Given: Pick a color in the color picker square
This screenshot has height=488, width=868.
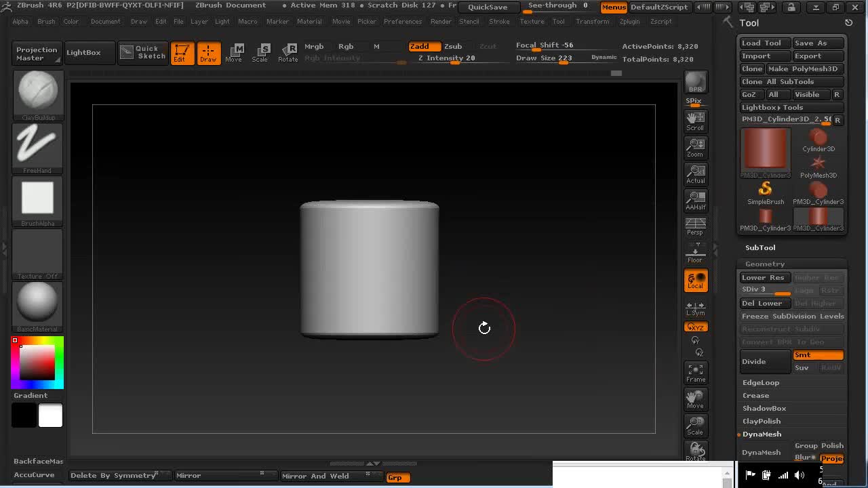Looking at the screenshot, I should (x=37, y=363).
